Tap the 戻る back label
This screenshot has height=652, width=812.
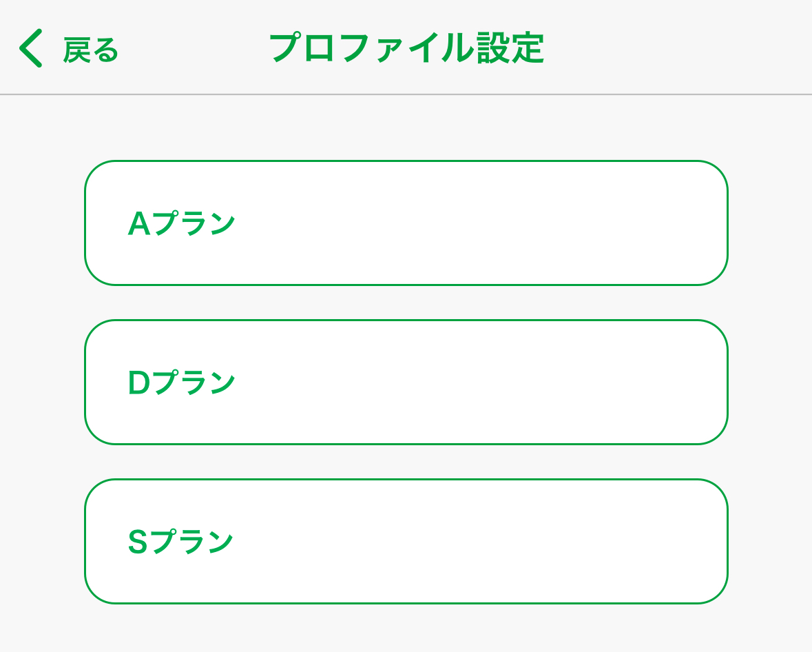(x=91, y=50)
